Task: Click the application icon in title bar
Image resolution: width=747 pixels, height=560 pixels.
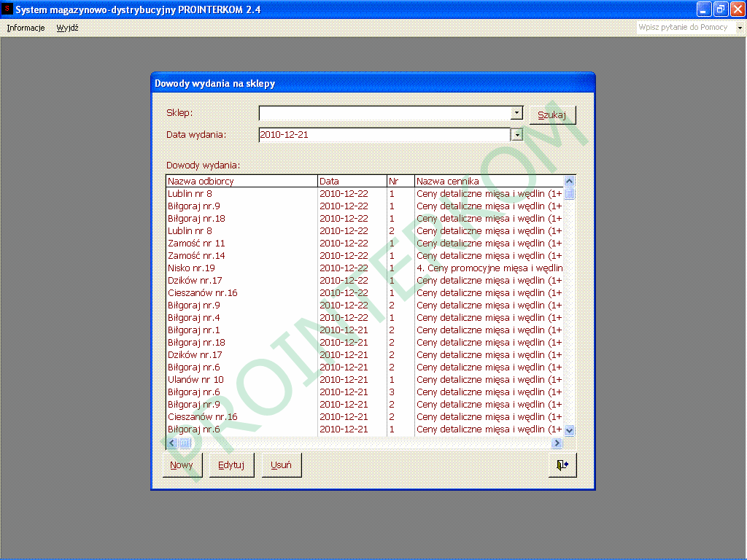Action: click(x=8, y=9)
